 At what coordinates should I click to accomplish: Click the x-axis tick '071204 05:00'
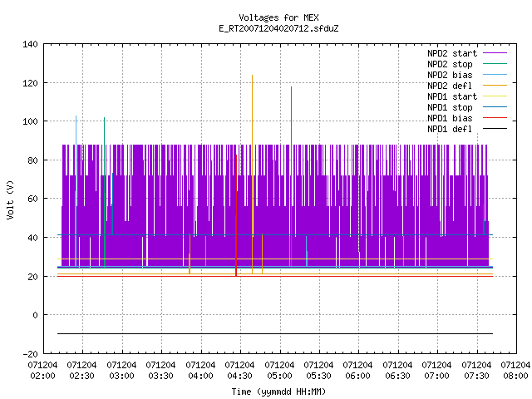[x=279, y=371]
